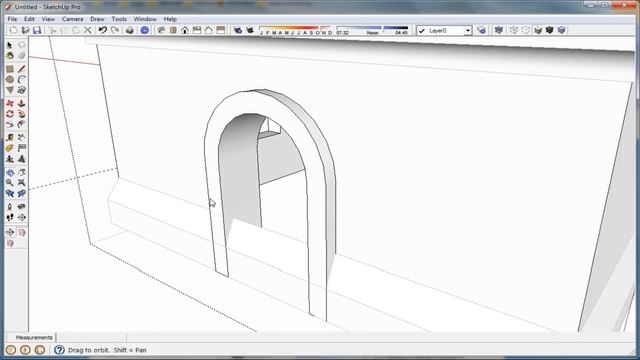Click the Print toolbar icon

[130, 30]
